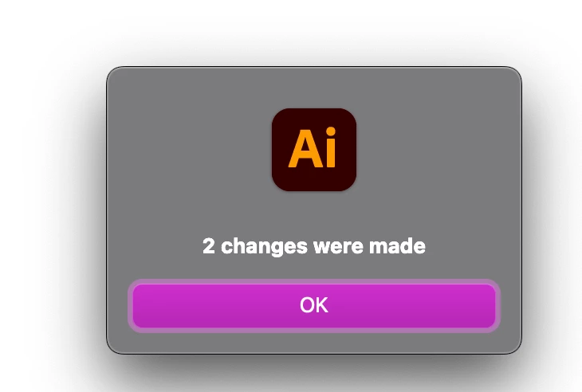Click the word "were" in the alert text
Viewport: 582px width, 392px height.
click(338, 247)
